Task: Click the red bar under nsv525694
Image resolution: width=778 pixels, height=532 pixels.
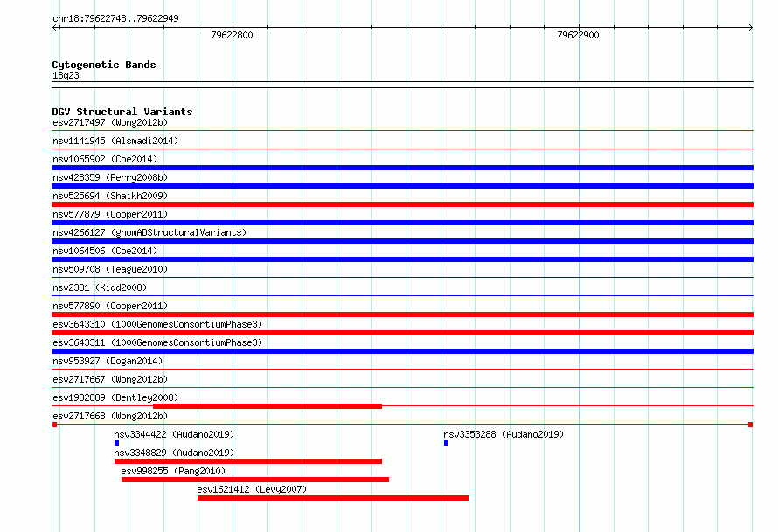Action: point(402,204)
